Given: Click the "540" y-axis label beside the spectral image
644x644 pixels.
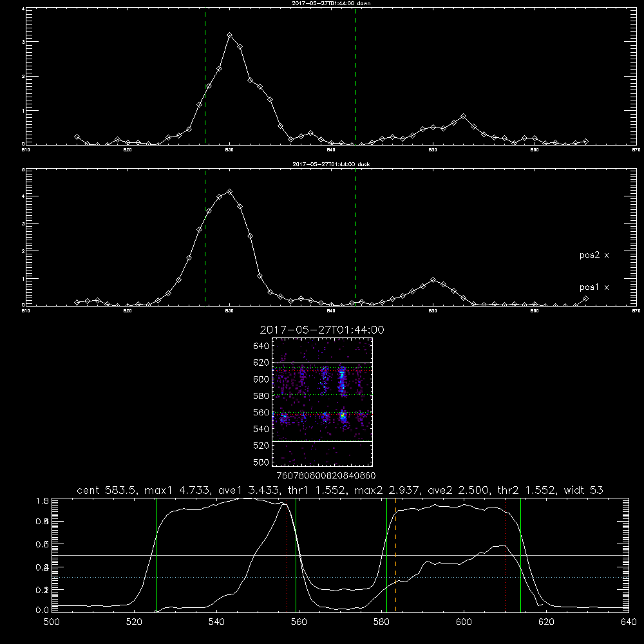Looking at the screenshot, I should pyautogui.click(x=261, y=429).
